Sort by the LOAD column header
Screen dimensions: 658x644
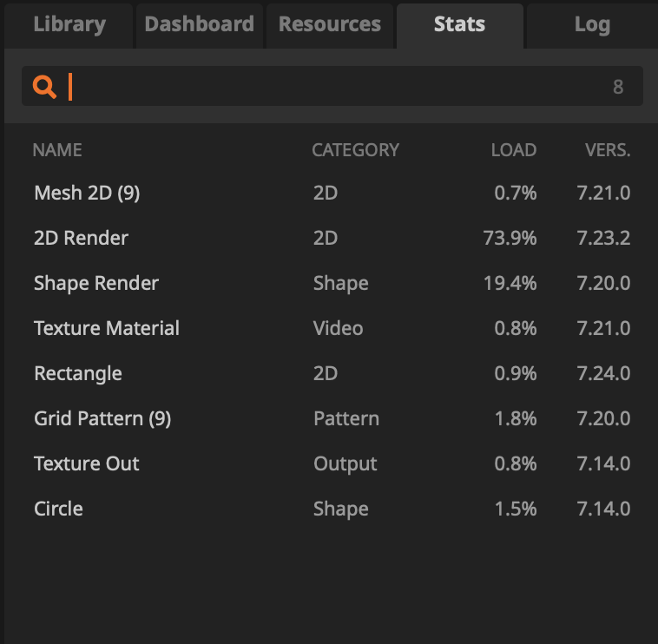pyautogui.click(x=513, y=150)
